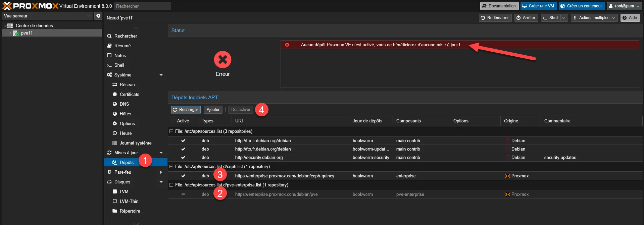Viewport: 644px width, 225px height.
Task: Open the LVM-Thin disk page
Action: coord(129,201)
